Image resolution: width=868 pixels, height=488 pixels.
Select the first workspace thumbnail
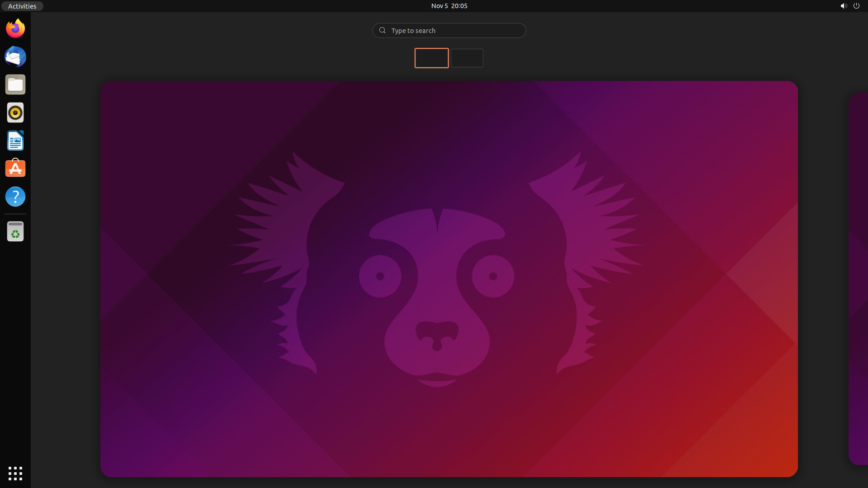[432, 58]
